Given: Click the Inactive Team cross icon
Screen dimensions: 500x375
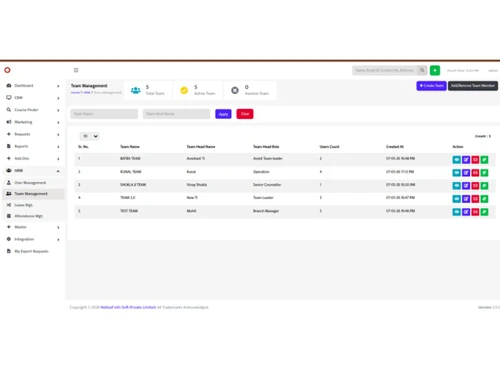Looking at the screenshot, I should 235,90.
